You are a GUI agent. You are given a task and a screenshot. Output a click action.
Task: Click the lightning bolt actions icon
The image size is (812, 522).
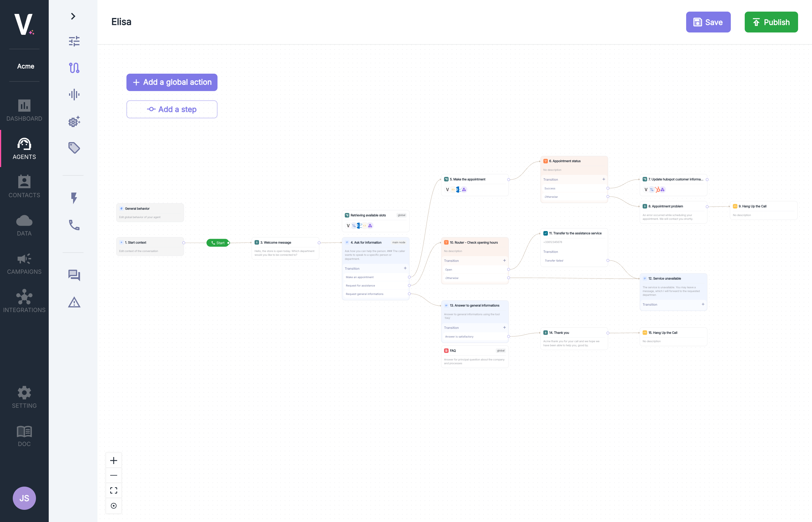point(74,198)
